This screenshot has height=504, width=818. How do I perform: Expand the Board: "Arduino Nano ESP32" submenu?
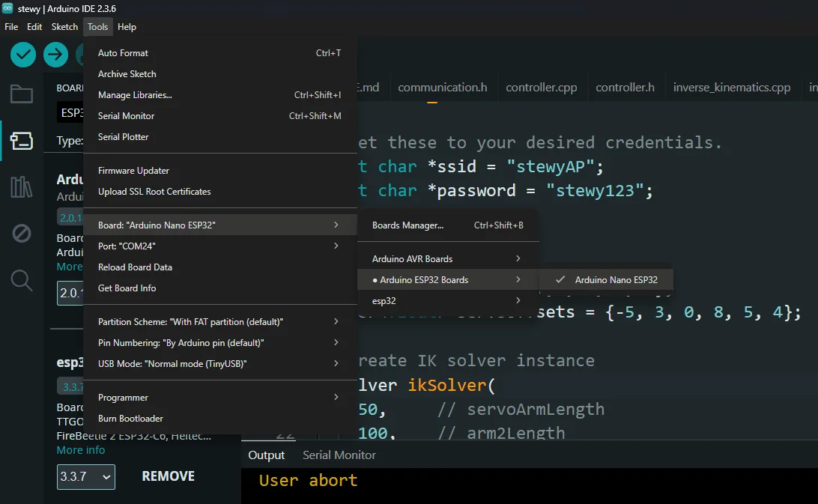(219, 225)
